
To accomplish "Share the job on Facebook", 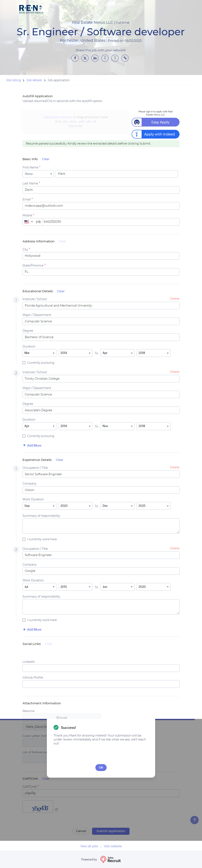I will (x=75, y=58).
